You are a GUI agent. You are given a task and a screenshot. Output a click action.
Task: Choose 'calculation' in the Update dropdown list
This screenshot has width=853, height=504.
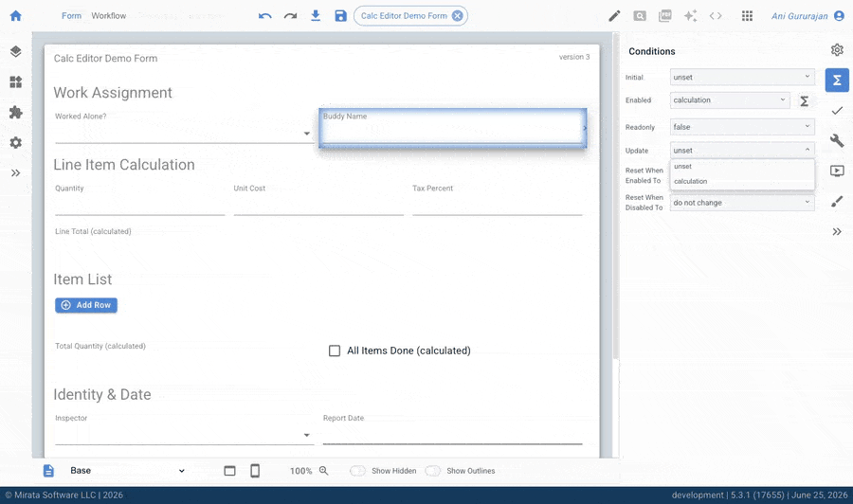(x=742, y=182)
